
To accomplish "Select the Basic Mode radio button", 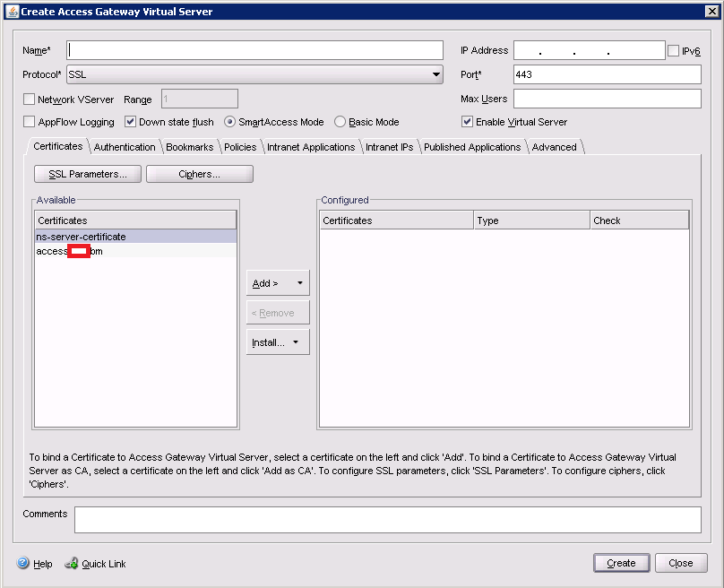I will [x=340, y=122].
